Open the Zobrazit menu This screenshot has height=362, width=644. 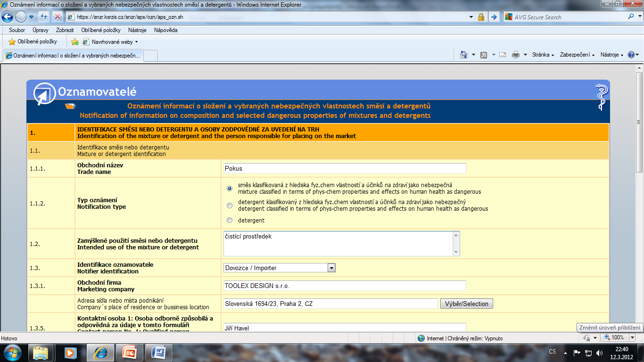tap(65, 30)
